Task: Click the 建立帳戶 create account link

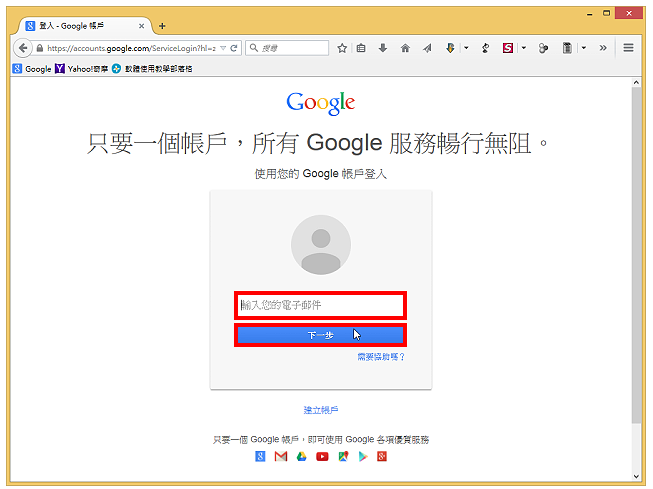Action: coord(321,410)
